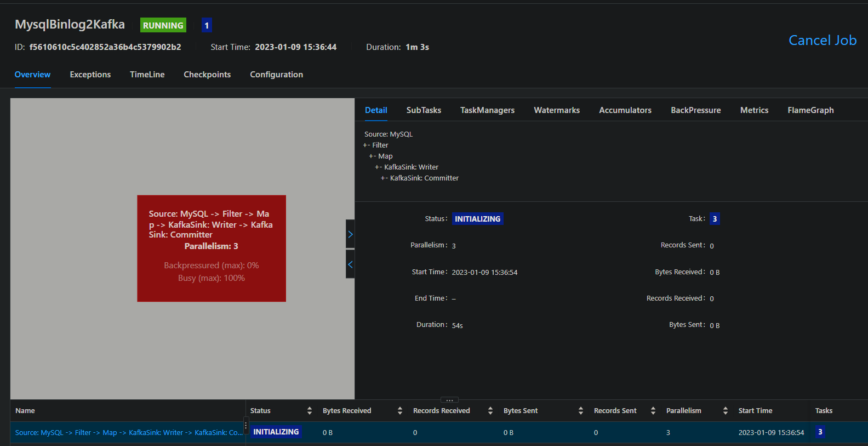Click the detail Duration value 54s
The image size is (868, 446).
[458, 326]
